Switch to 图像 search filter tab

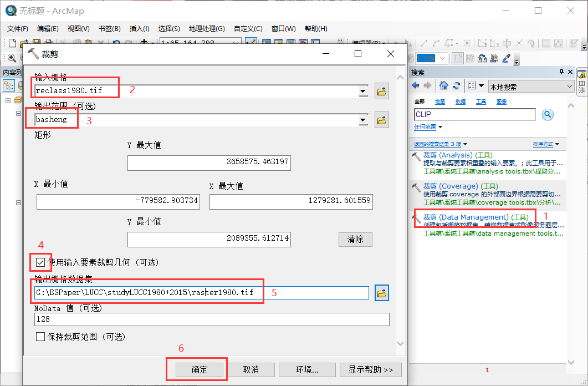click(502, 101)
